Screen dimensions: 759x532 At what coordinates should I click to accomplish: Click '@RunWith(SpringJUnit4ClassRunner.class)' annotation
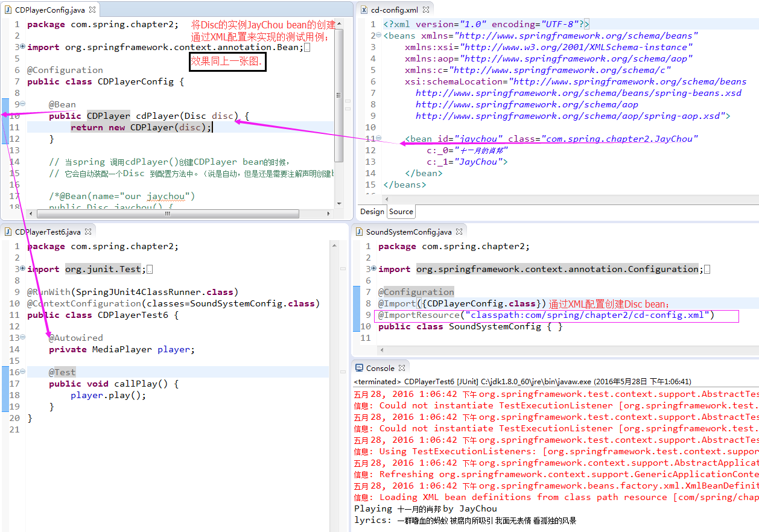[133, 292]
